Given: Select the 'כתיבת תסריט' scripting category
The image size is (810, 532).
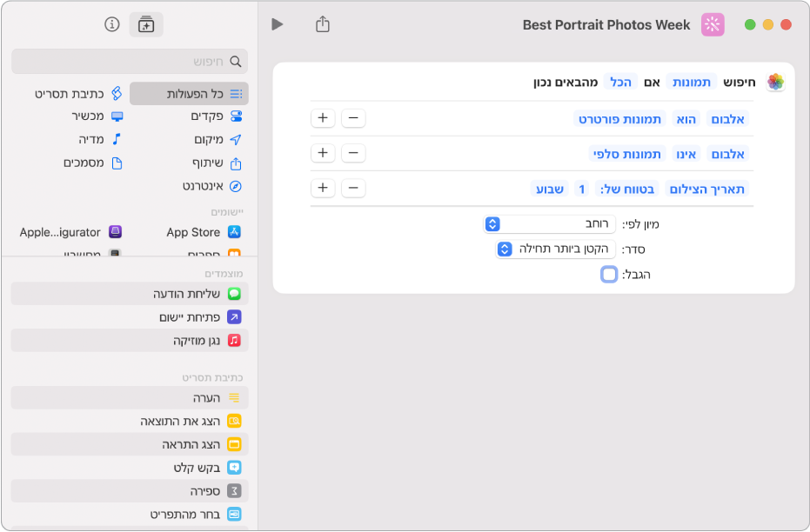Looking at the screenshot, I should tap(70, 94).
